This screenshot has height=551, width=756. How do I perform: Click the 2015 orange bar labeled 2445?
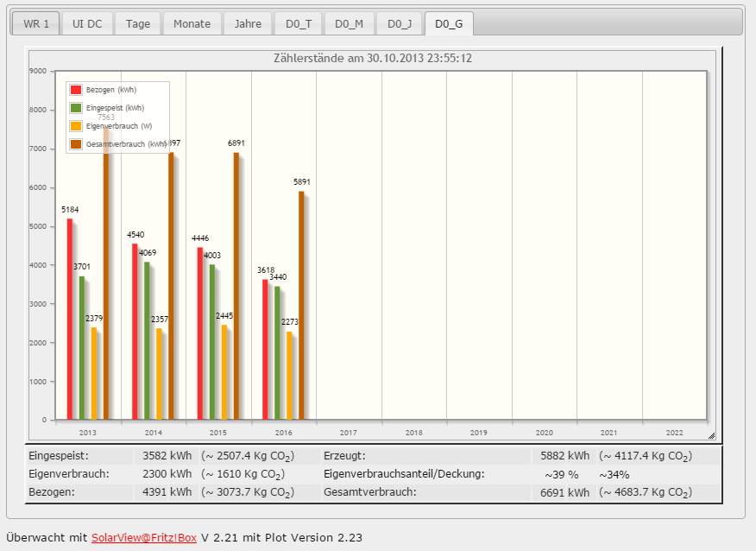(224, 372)
